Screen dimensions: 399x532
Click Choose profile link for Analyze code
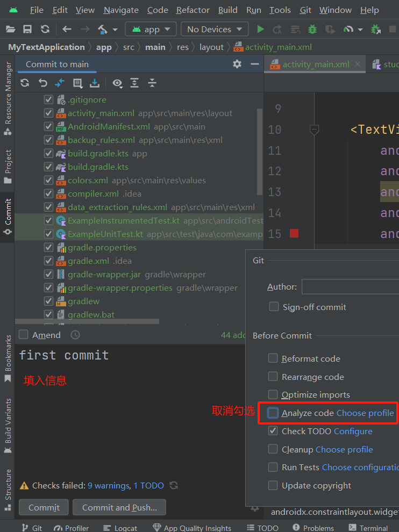pos(365,413)
